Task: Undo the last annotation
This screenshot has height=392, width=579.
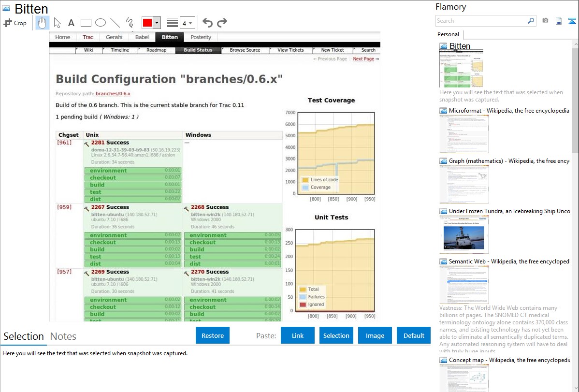Action: click(207, 23)
